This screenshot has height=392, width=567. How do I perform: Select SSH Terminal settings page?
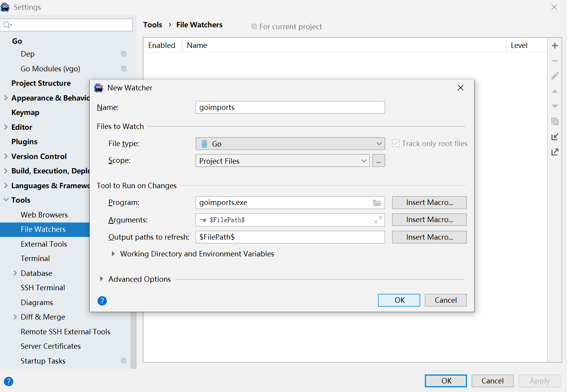43,288
